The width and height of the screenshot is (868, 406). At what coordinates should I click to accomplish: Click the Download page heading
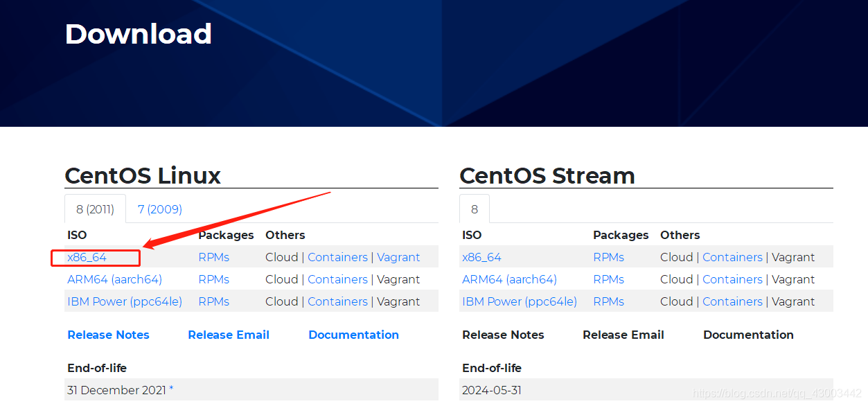pyautogui.click(x=139, y=34)
